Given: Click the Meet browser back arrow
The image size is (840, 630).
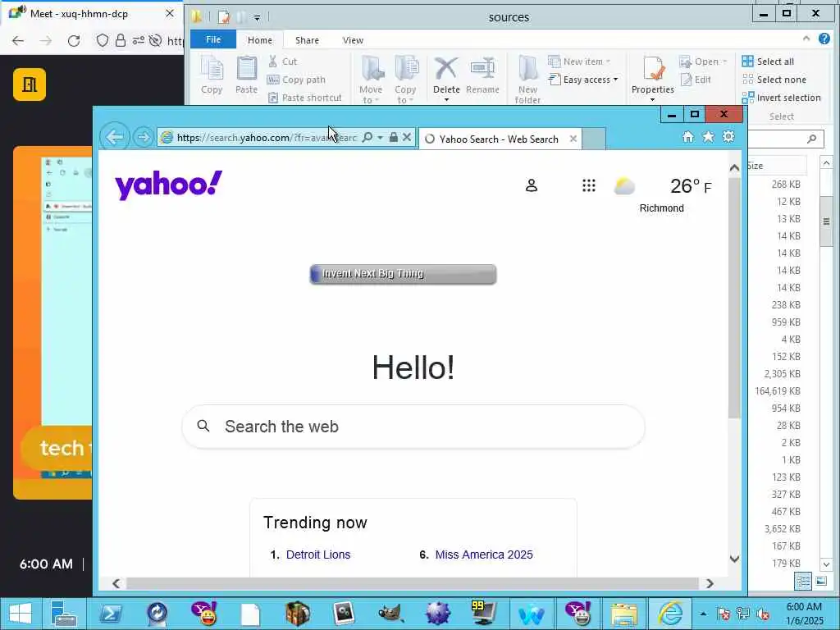Looking at the screenshot, I should click(18, 41).
